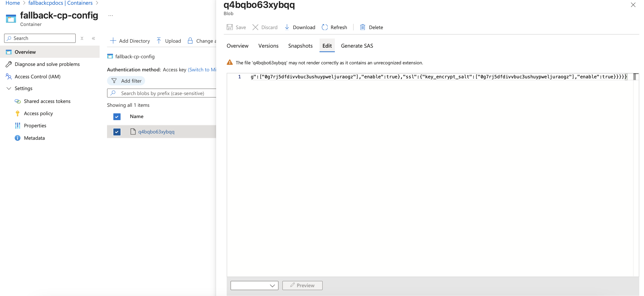The height and width of the screenshot is (296, 644).
Task: Discard edits to the blob
Action: point(265,27)
